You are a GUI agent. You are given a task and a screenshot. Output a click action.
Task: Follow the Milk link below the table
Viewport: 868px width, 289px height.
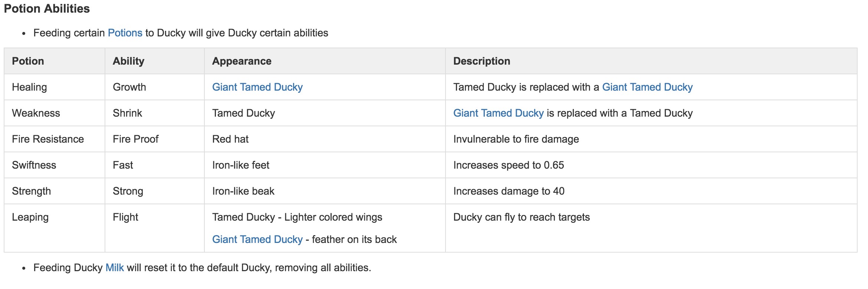click(x=115, y=267)
